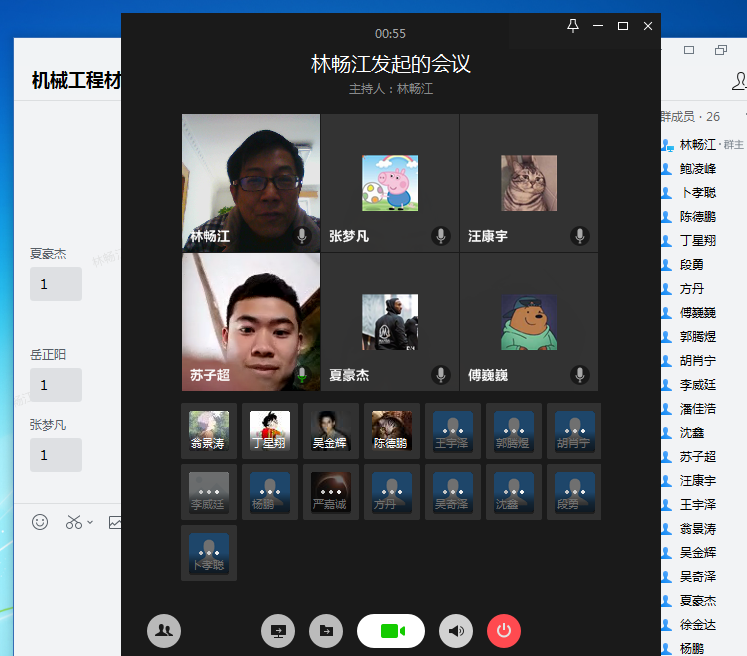Expand the screenshot options dropdown arrow
747x656 pixels.
click(x=90, y=522)
